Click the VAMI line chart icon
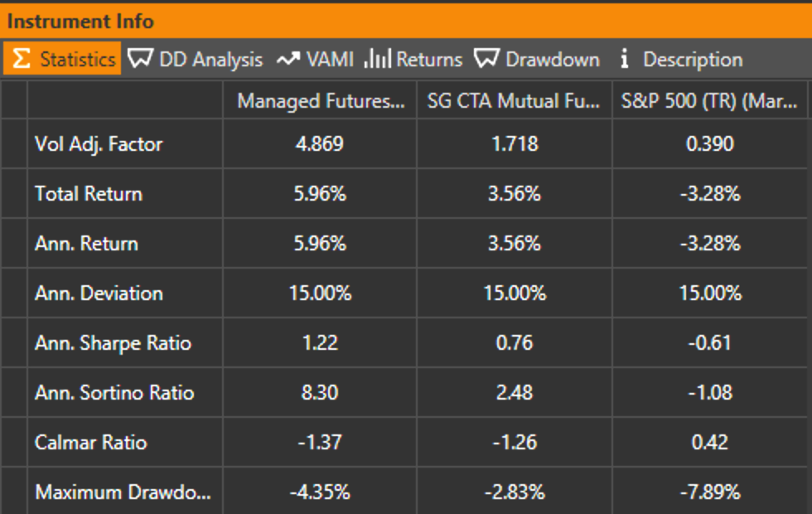Screen dimensions: 812x514 [x=288, y=60]
